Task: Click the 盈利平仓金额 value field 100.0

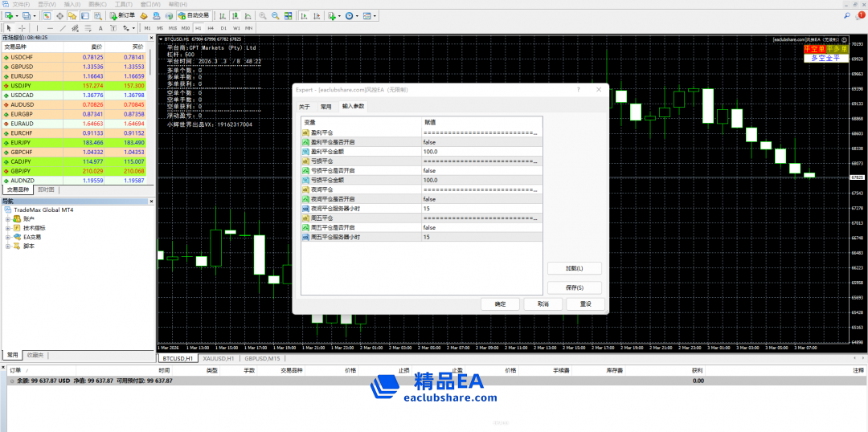Action: tap(482, 151)
